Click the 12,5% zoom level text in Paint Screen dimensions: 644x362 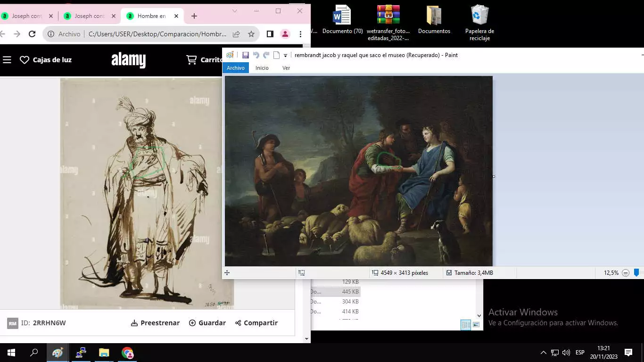(x=611, y=273)
